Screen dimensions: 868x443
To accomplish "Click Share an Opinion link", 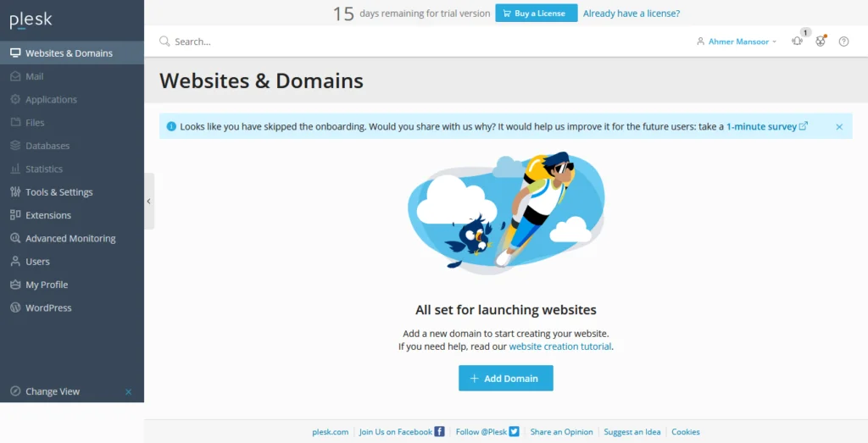I will coord(561,432).
